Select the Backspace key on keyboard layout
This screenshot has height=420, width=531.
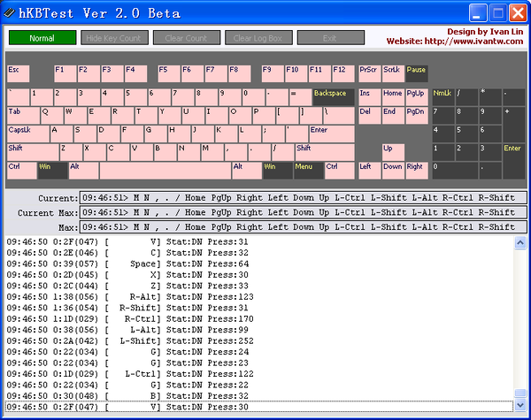click(333, 96)
